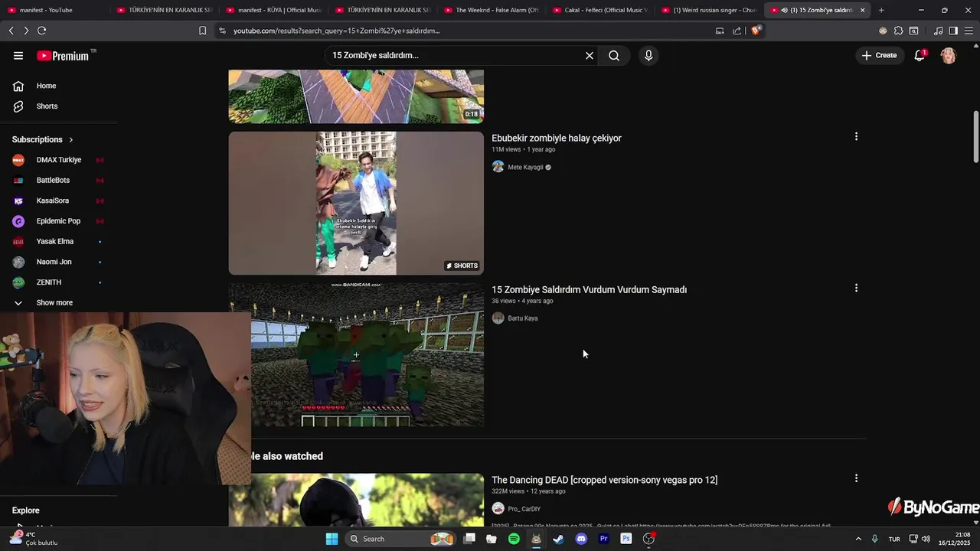Switch to the Cakal - Felfeci tab

coord(600,10)
